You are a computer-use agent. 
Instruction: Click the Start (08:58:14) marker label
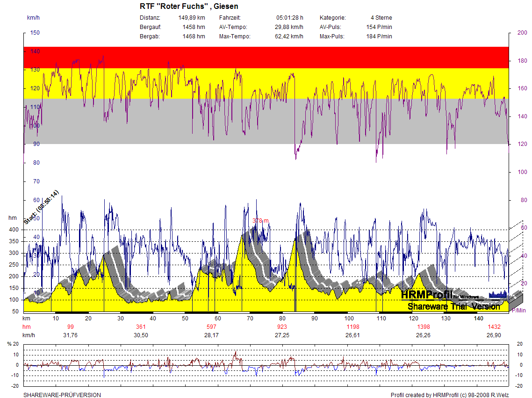click(42, 207)
